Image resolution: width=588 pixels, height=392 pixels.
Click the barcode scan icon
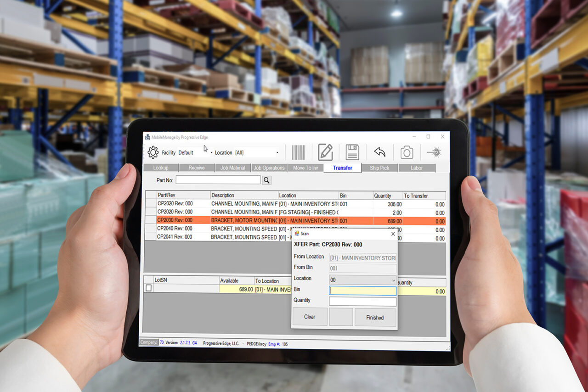pos(299,152)
